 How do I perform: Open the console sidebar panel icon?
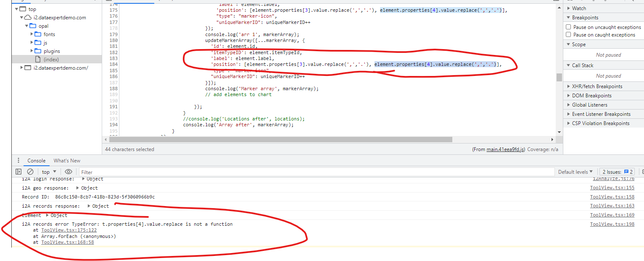click(18, 172)
